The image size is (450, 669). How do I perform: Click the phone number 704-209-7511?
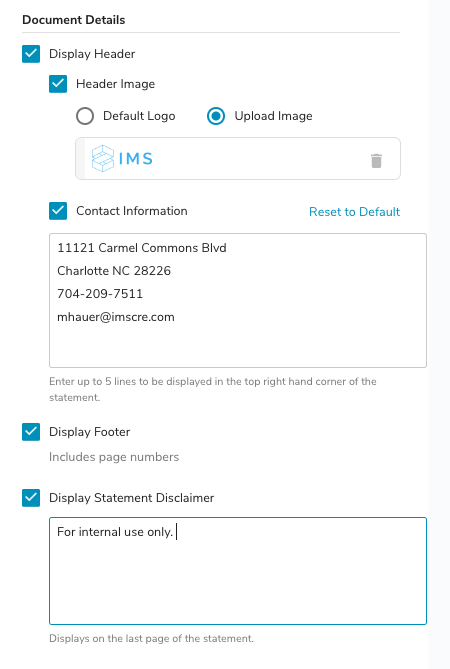click(100, 294)
